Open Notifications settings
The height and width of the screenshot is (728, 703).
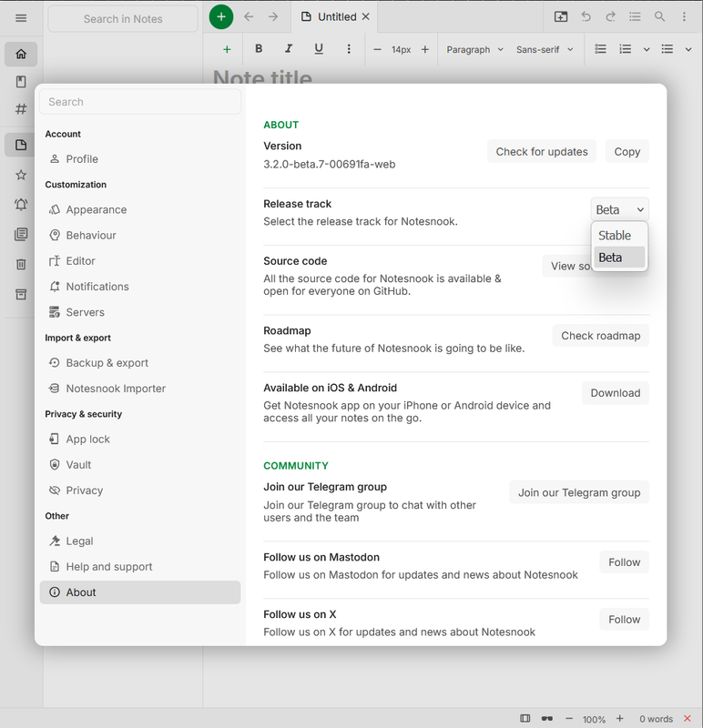click(x=140, y=287)
